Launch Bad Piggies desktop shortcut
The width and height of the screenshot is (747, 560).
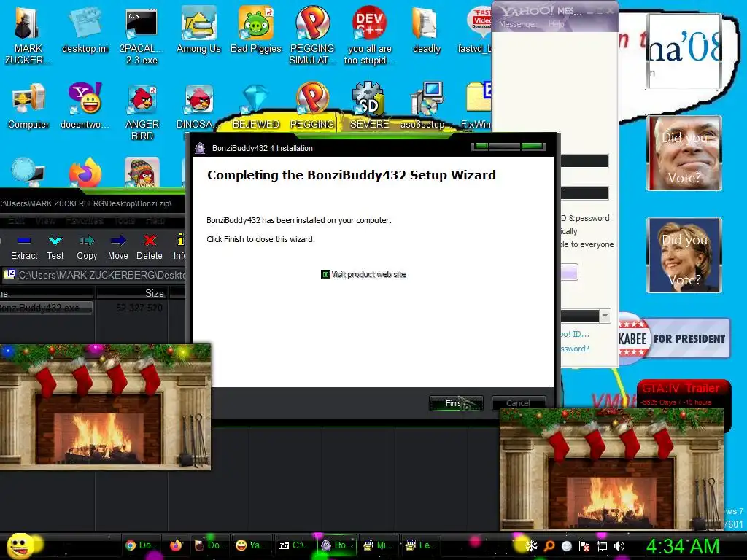tap(256, 29)
